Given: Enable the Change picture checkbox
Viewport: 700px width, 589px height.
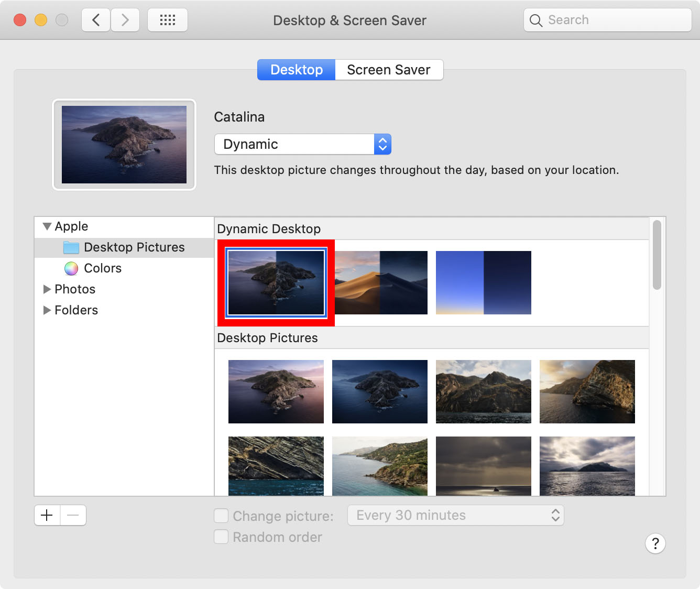Looking at the screenshot, I should tap(221, 516).
